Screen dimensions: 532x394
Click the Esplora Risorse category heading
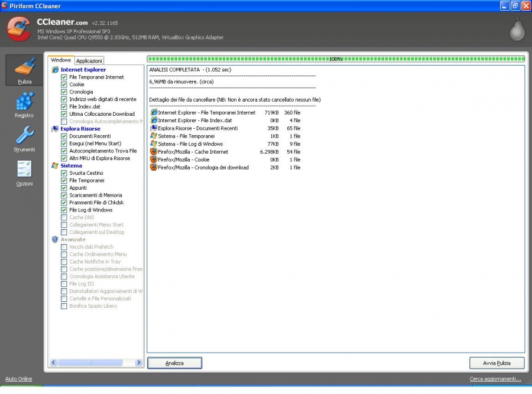coord(80,129)
